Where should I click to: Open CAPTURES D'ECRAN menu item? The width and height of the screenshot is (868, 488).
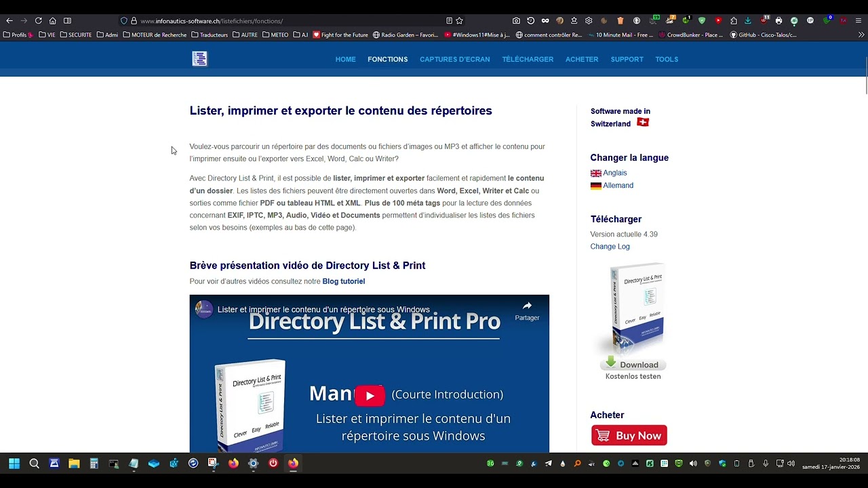[454, 60]
